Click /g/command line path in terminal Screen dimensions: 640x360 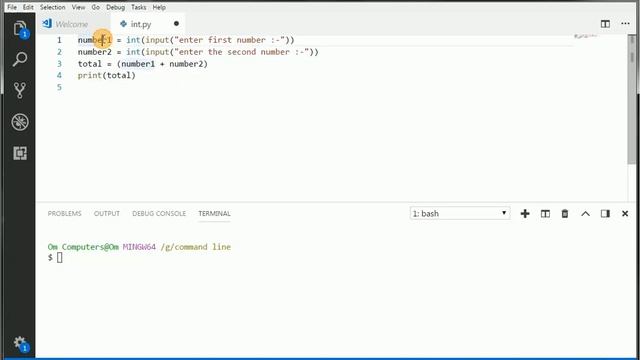[x=196, y=247]
